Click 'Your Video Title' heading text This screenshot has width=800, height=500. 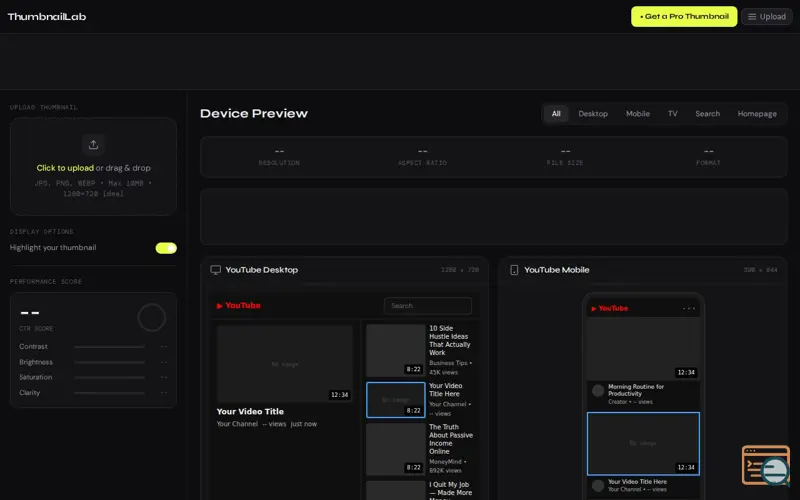250,412
